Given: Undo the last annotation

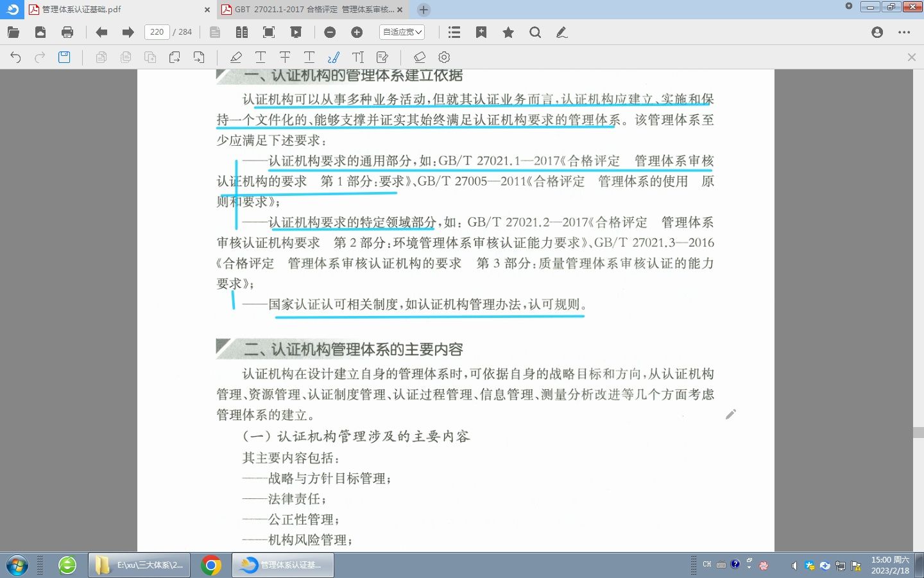Looking at the screenshot, I should pos(14,57).
